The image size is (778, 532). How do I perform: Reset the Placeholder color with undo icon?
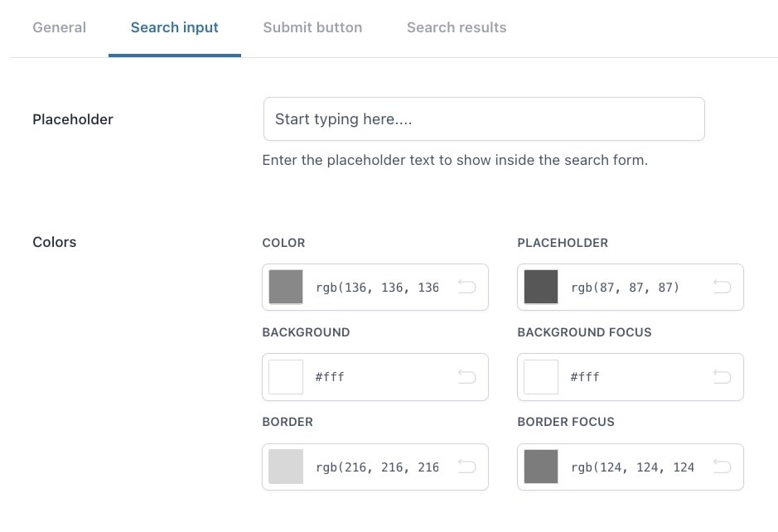click(x=722, y=287)
